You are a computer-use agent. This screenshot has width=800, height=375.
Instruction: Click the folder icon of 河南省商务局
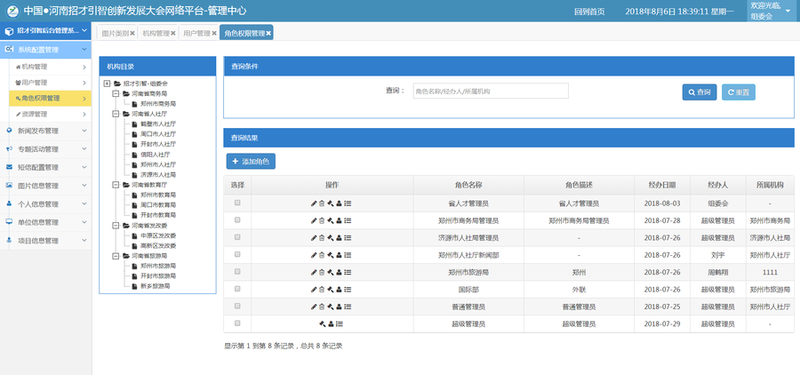click(126, 94)
